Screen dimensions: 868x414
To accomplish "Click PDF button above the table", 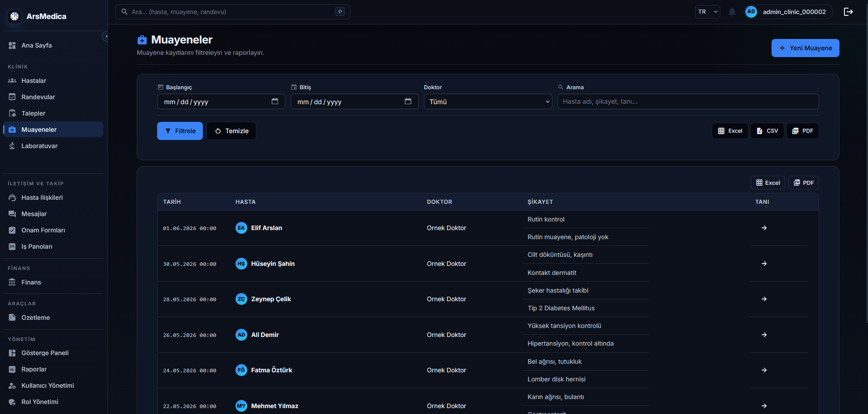I will [x=804, y=183].
